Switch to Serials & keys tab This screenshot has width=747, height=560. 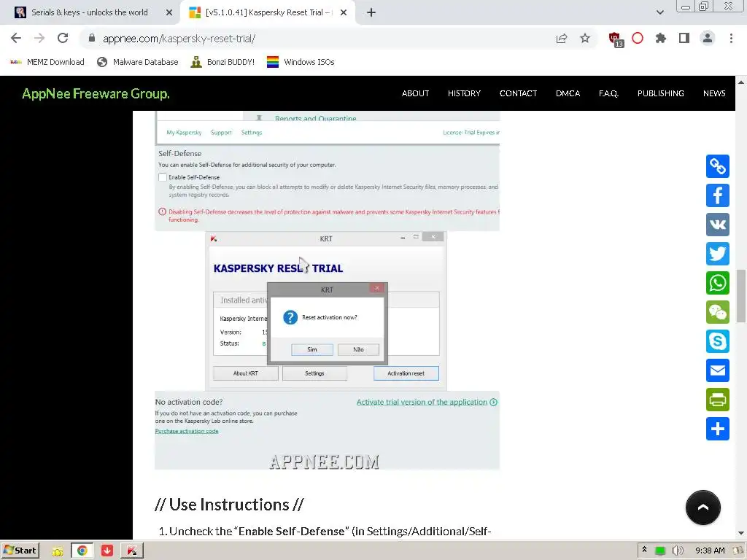point(90,12)
